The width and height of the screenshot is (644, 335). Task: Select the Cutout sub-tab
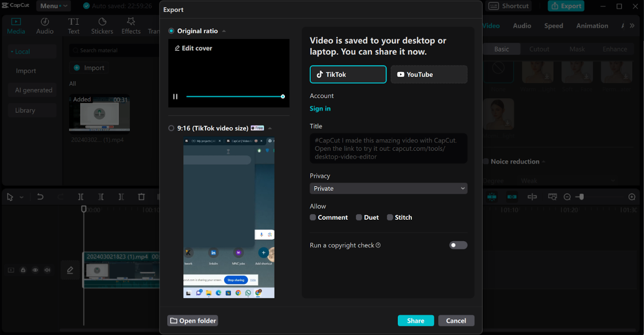(x=539, y=49)
